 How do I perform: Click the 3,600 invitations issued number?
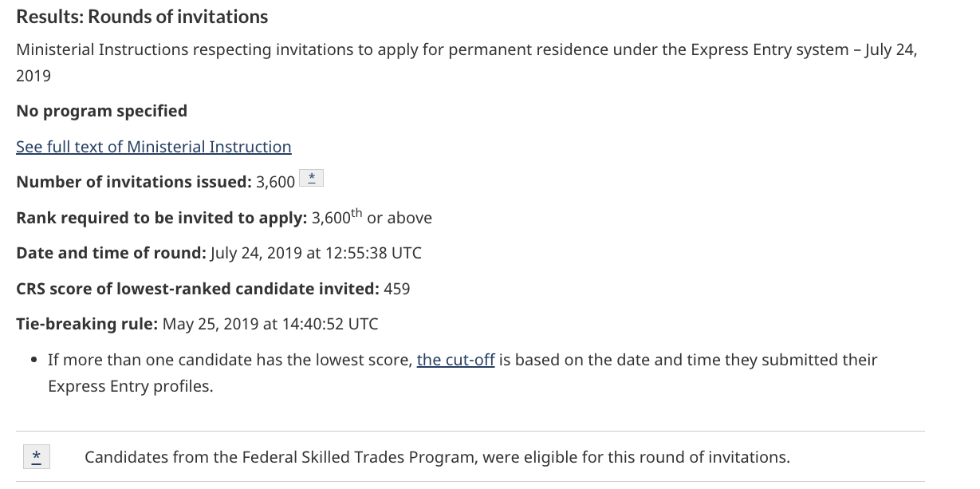[275, 182]
